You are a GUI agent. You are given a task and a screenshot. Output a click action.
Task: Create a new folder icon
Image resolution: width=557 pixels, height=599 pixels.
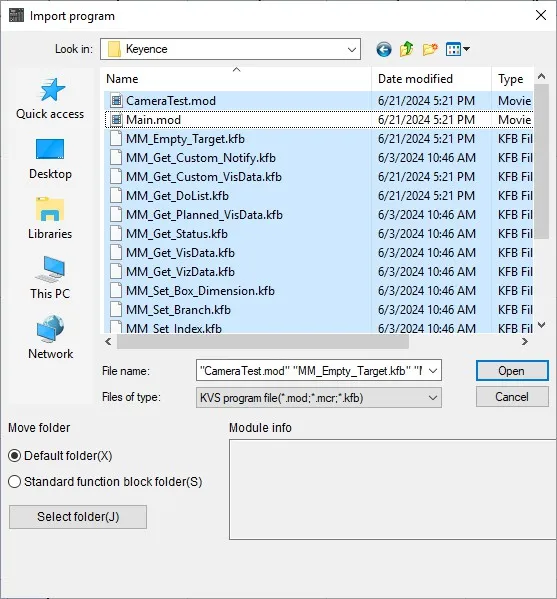pos(430,49)
